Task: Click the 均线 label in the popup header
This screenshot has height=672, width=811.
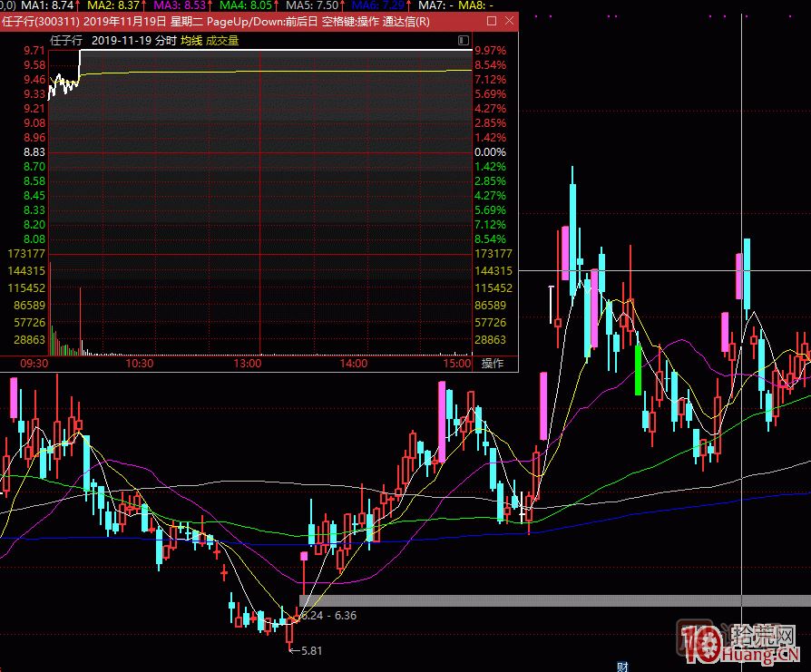Action: 191,41
